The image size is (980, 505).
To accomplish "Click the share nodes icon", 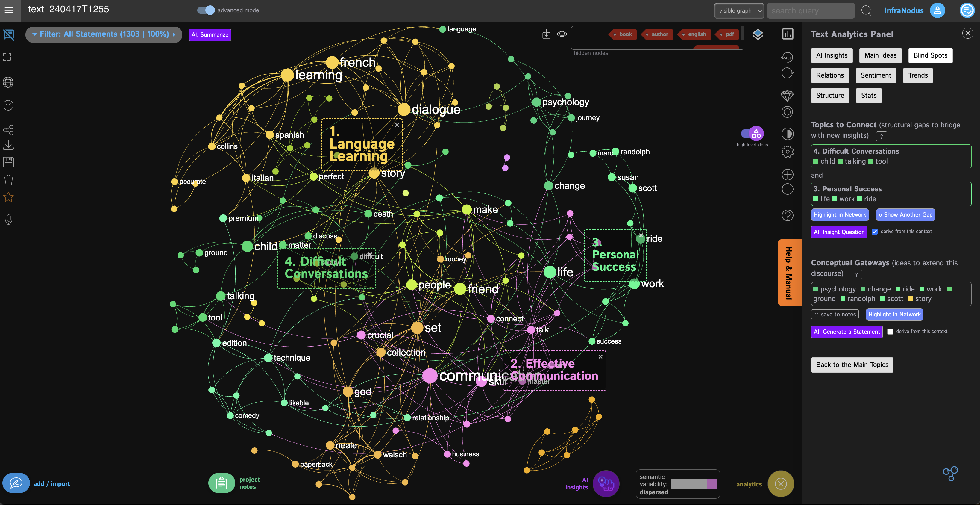I will click(8, 130).
